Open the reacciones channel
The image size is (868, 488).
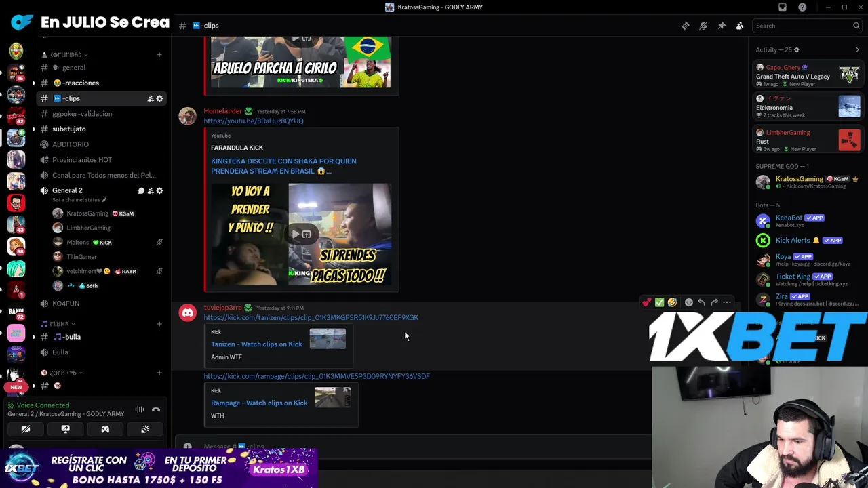coord(102,83)
